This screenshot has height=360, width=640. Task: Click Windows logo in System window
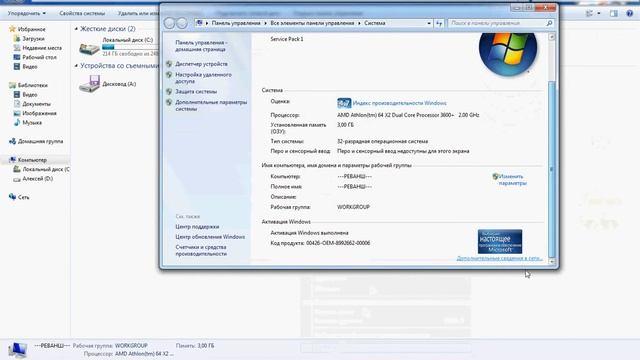[x=508, y=54]
